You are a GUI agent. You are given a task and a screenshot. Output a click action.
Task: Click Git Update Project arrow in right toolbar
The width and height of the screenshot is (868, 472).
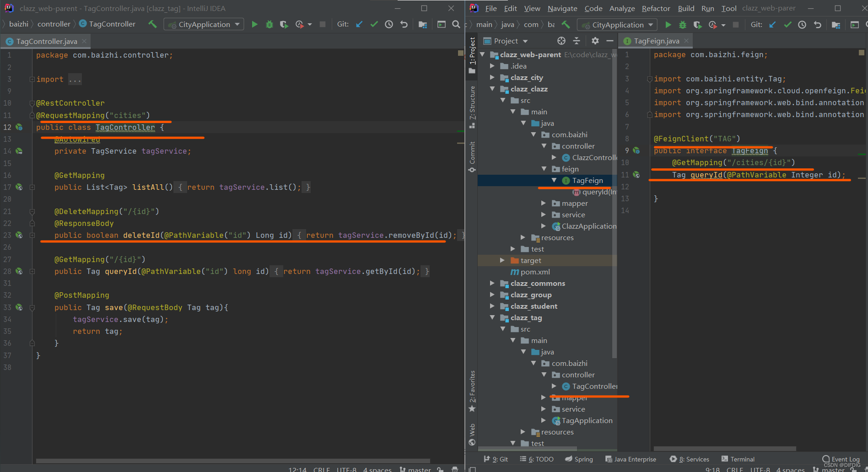(x=772, y=25)
